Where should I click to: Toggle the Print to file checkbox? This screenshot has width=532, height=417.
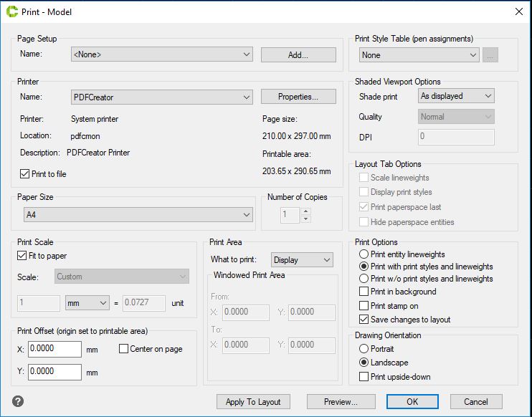click(25, 173)
